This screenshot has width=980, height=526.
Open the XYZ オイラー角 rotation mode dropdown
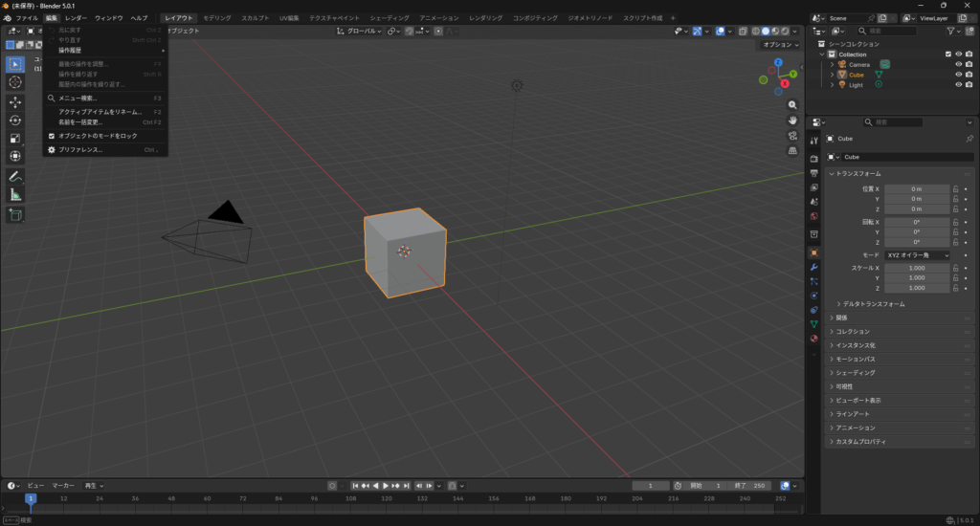(x=917, y=255)
